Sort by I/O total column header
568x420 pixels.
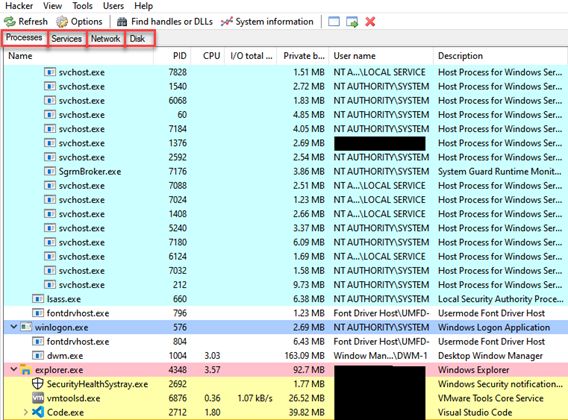251,56
